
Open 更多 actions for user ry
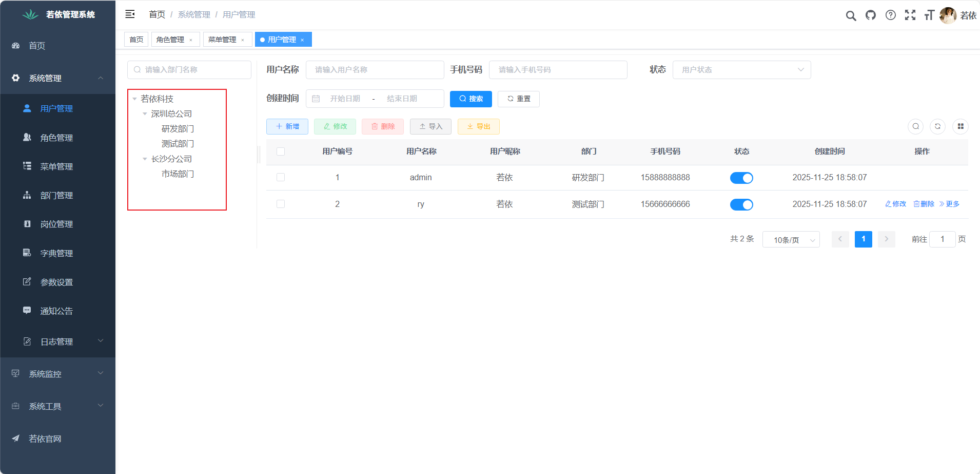(949, 204)
